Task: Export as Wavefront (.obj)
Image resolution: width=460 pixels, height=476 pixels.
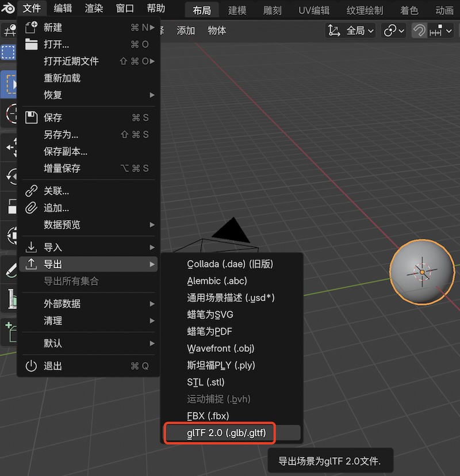Action: pyautogui.click(x=232, y=348)
